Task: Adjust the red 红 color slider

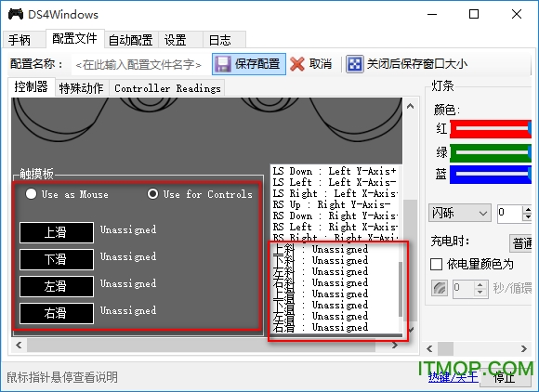Action: (491, 129)
